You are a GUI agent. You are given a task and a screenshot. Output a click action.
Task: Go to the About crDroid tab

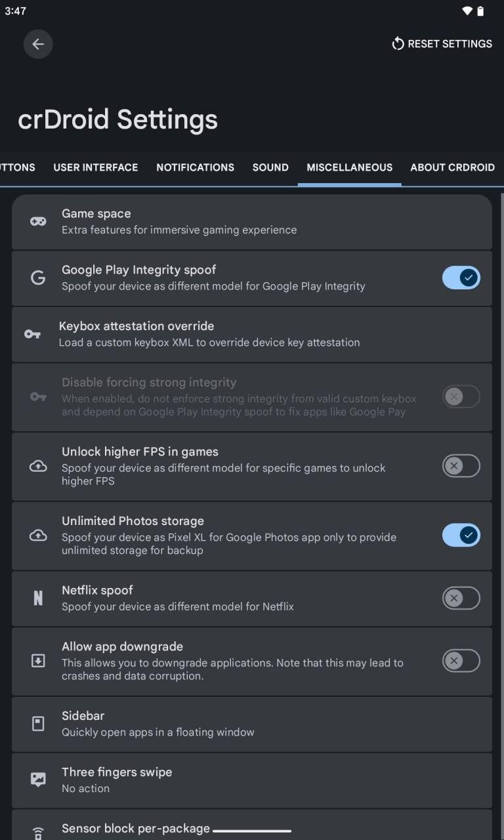pos(452,167)
